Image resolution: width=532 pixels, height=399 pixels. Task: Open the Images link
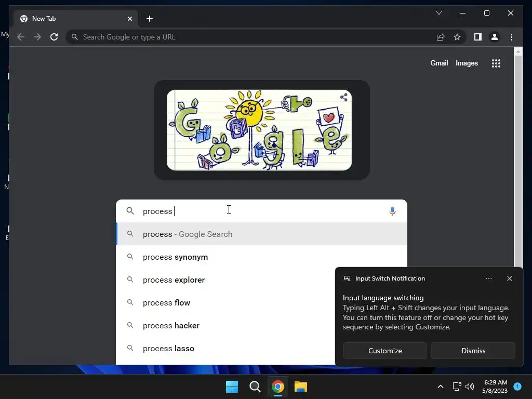[x=467, y=63]
